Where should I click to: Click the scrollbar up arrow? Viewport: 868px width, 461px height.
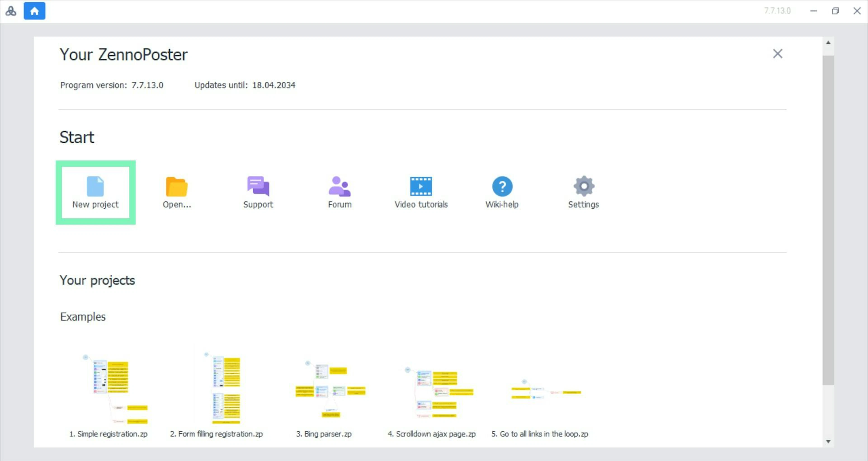(x=828, y=43)
